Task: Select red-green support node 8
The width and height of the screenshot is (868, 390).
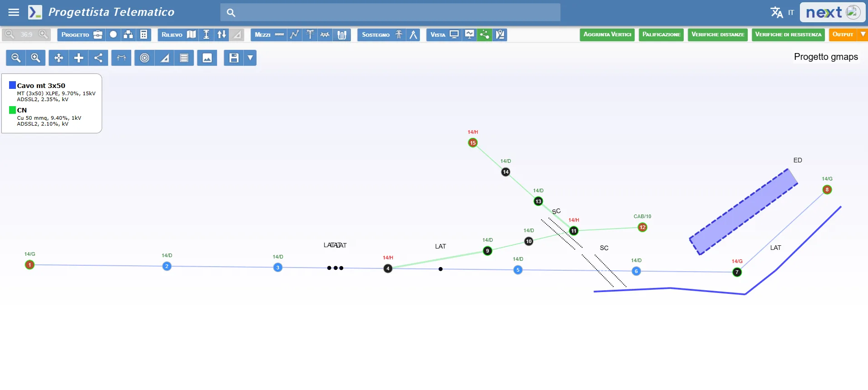Action: tap(827, 190)
